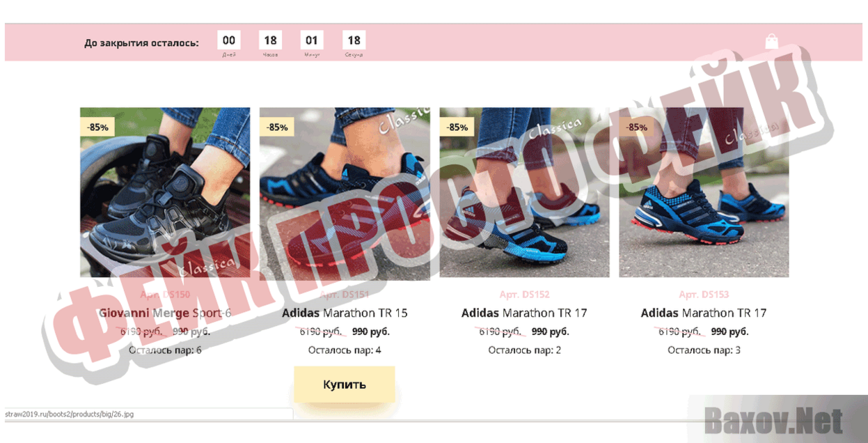868x443 pixels.
Task: Open the Adidas Marathon TR 15 product photo
Action: [345, 192]
